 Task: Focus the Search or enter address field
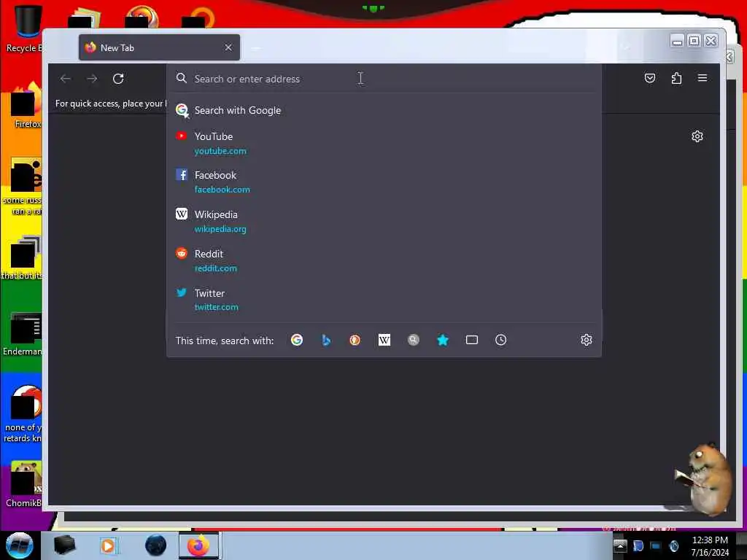(384, 79)
